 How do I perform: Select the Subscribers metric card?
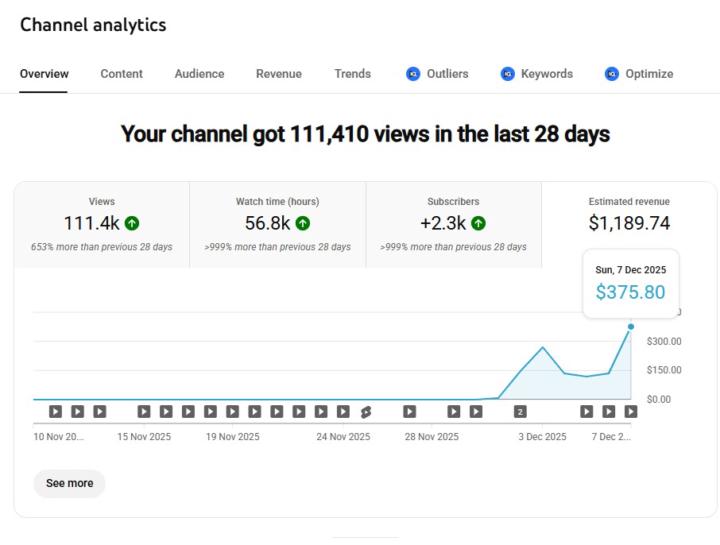(453, 225)
